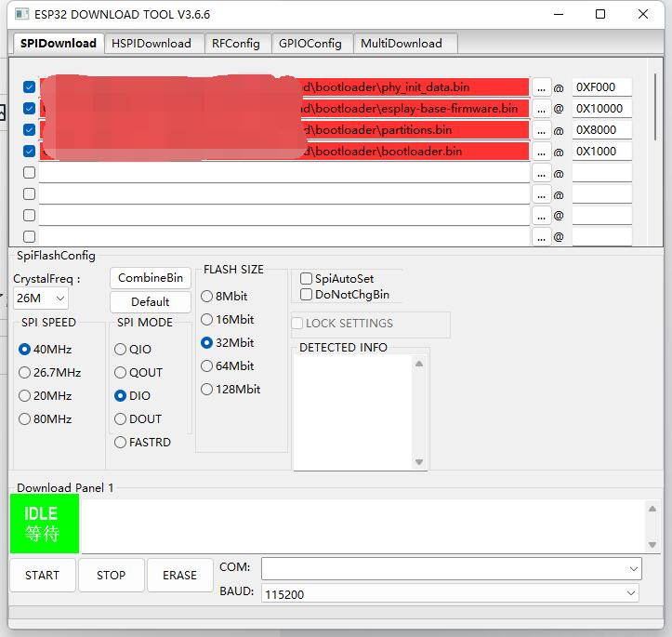Click the 0X10000 address input field
This screenshot has width=672, height=637.
[x=601, y=109]
